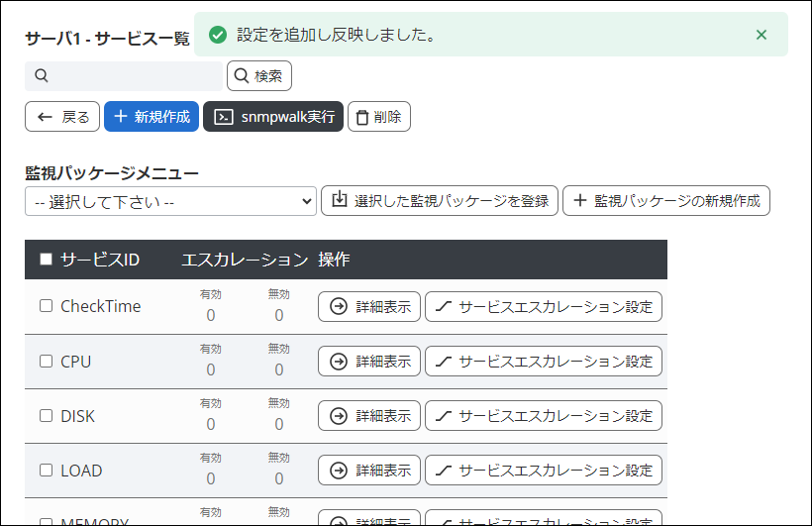This screenshot has width=812, height=526.
Task: Toggle the select-all サービスID header checkbox
Action: pyautogui.click(x=46, y=260)
